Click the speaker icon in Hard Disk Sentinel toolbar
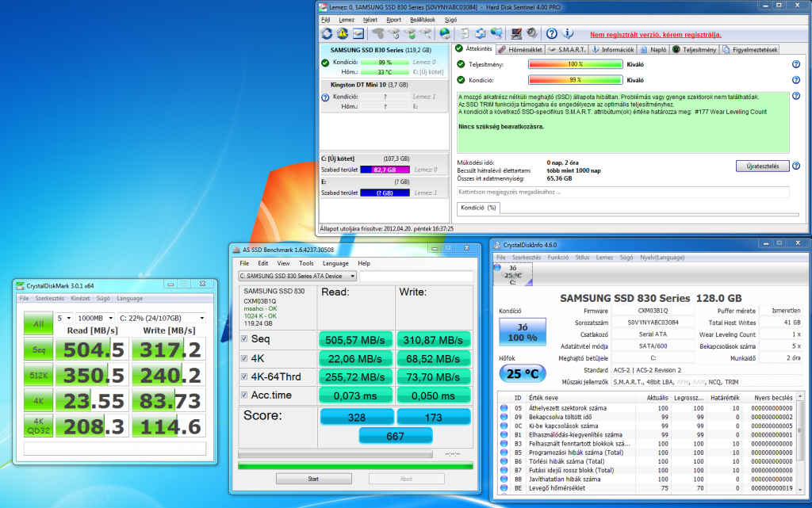Screen dimensions: 812x508 [532, 33]
